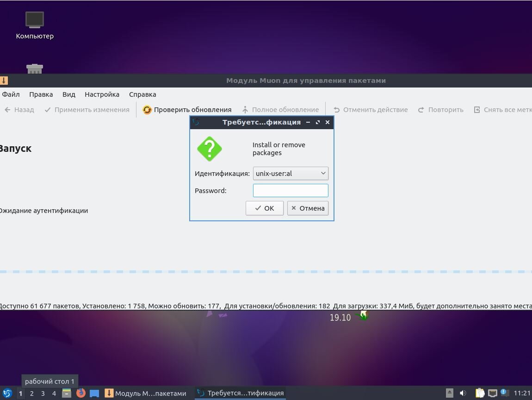Click the Идентификация: label
The image size is (532, 400).
click(x=222, y=174)
